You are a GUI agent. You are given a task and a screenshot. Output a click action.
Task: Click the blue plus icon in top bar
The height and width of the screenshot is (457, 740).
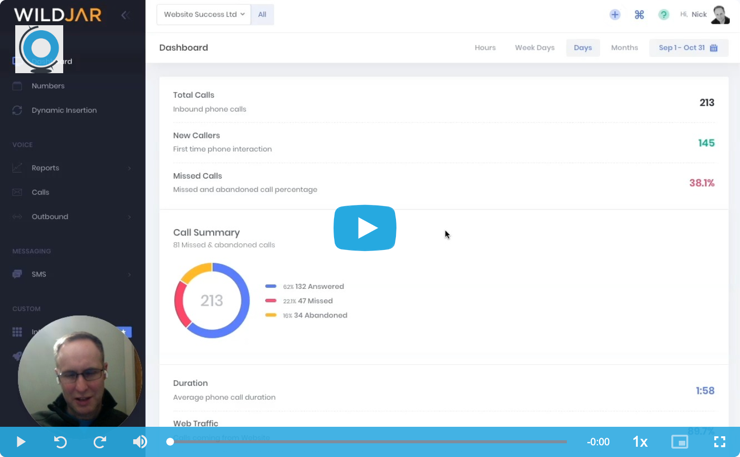point(615,15)
